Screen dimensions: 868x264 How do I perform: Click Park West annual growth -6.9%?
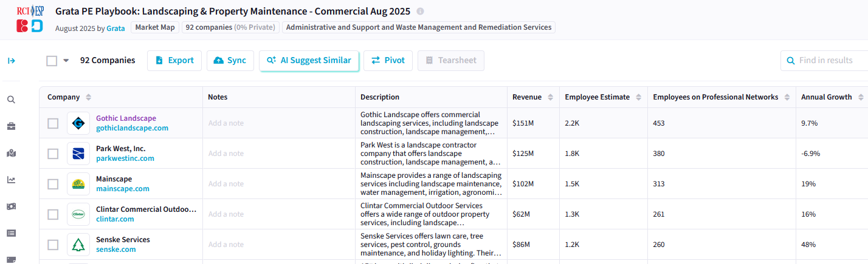811,154
